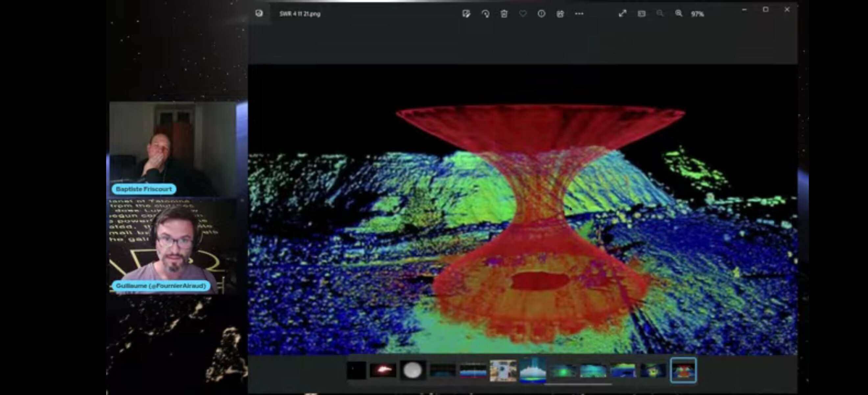
Task: Zoom in with the magnifier plus icon
Action: (679, 14)
